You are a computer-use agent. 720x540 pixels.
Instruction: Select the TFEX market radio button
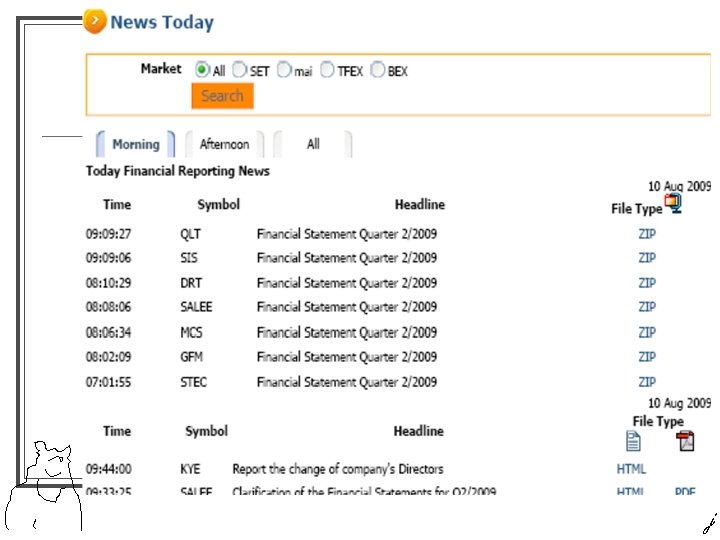327,70
